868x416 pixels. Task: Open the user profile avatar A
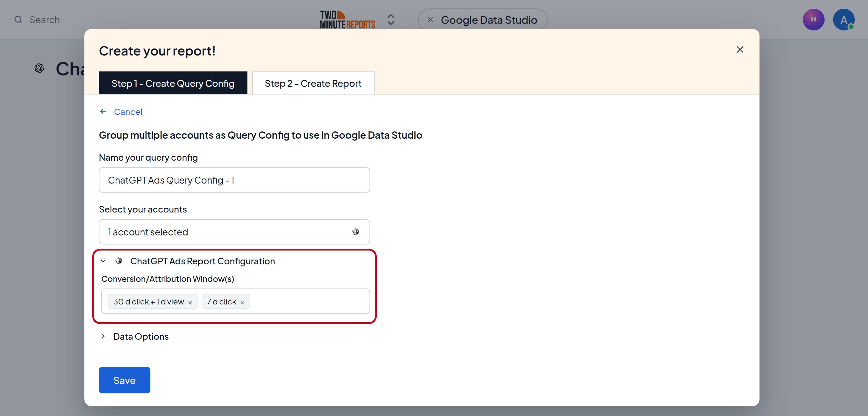pos(843,20)
